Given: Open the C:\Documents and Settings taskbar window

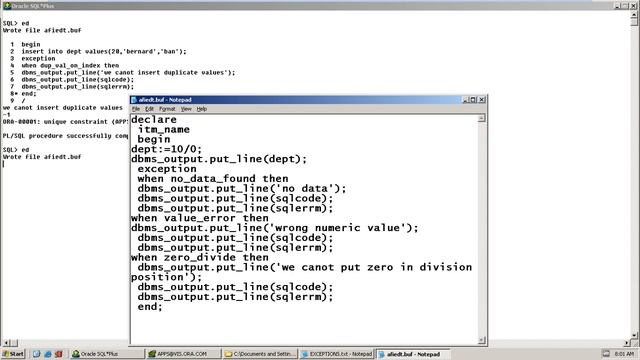Looking at the screenshot, I should point(260,354).
